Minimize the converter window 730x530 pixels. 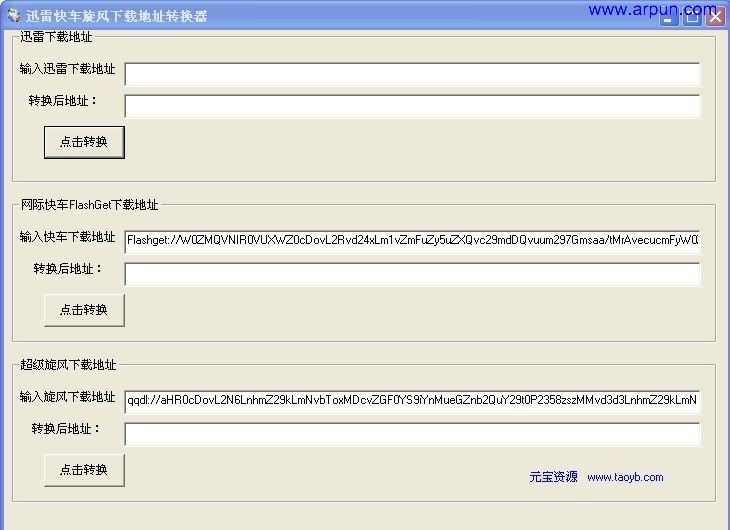tap(668, 18)
